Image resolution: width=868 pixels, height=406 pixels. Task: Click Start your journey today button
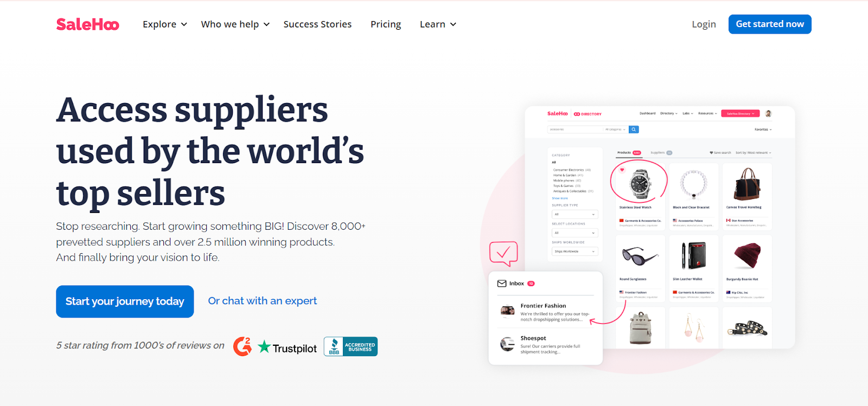click(x=125, y=301)
